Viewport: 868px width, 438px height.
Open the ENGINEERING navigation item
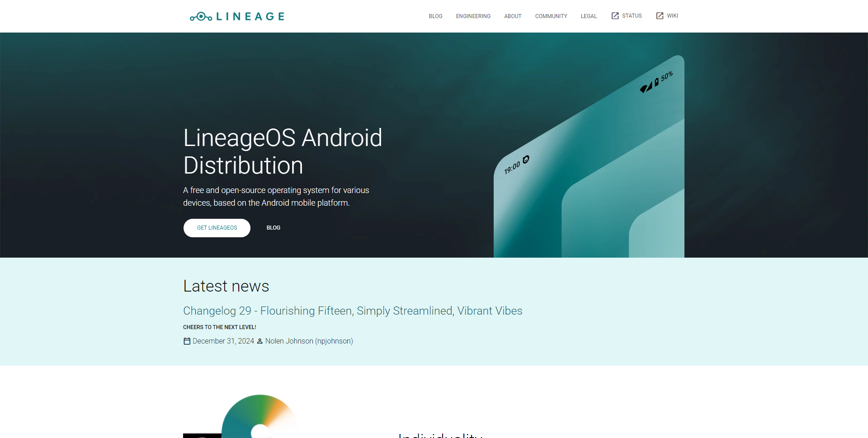coord(473,16)
